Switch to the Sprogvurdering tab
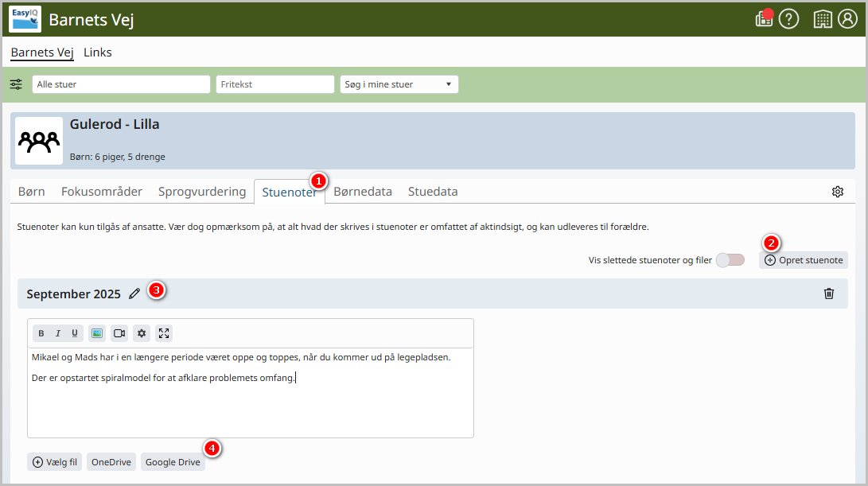Screen dimensions: 868x486 pos(202,192)
